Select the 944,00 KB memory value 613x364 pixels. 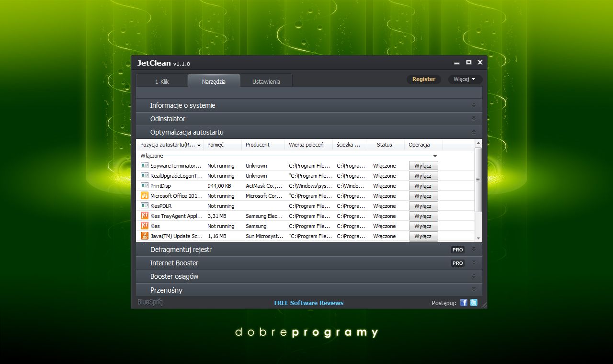(219, 186)
